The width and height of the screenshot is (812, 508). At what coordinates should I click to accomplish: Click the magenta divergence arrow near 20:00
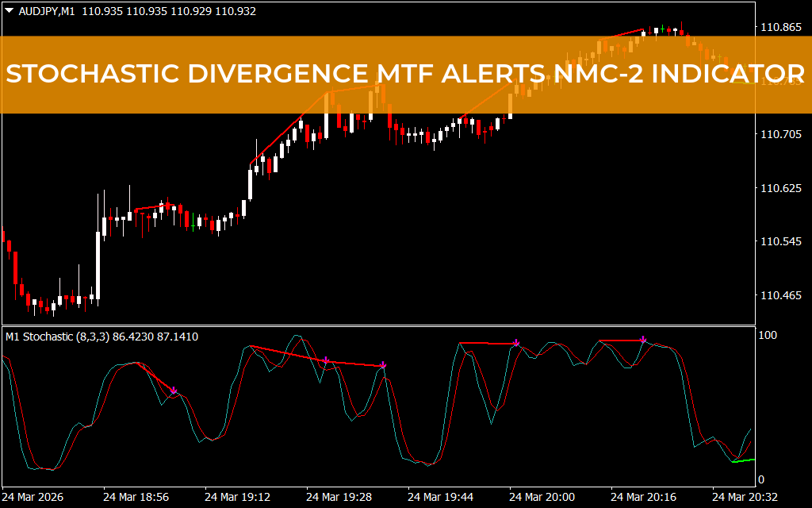(516, 341)
